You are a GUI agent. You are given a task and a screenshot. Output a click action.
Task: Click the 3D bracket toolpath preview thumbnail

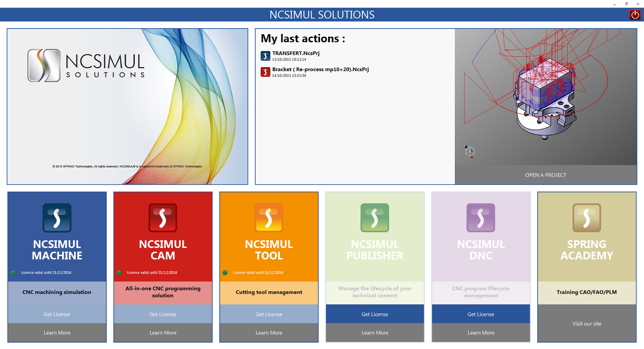coord(546,97)
